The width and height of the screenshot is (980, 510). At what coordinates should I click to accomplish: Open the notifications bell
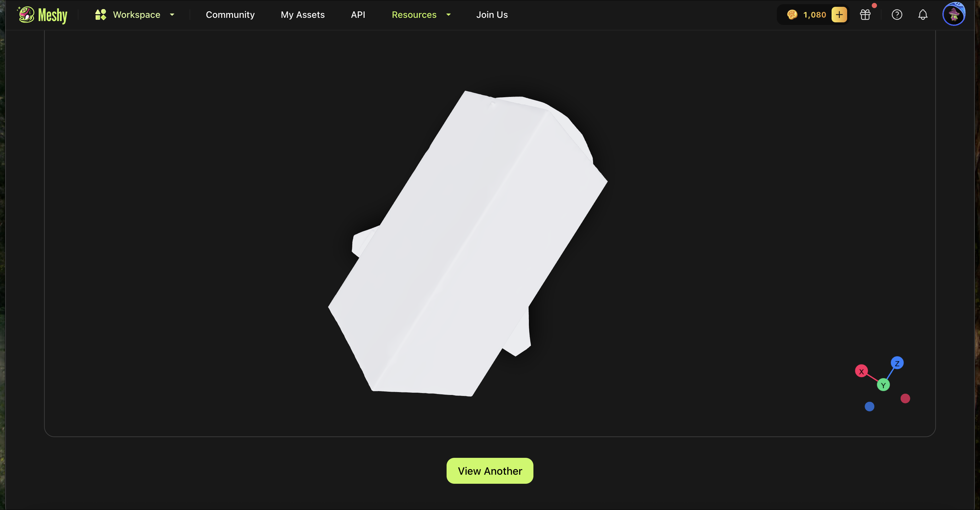[x=923, y=15]
